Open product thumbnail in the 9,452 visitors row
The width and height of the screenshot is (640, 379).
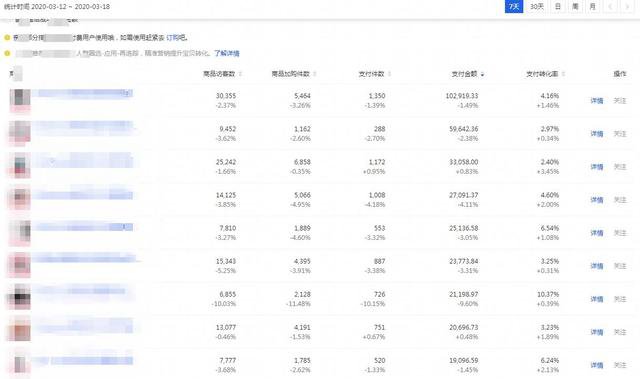(20, 134)
